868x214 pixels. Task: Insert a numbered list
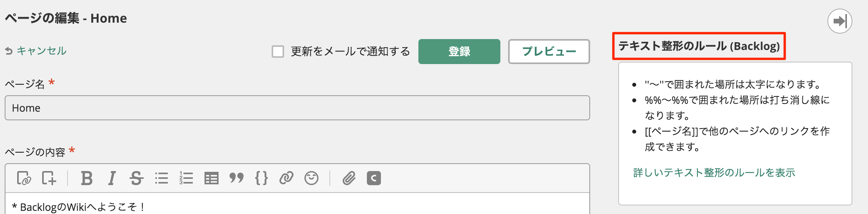coord(186,178)
